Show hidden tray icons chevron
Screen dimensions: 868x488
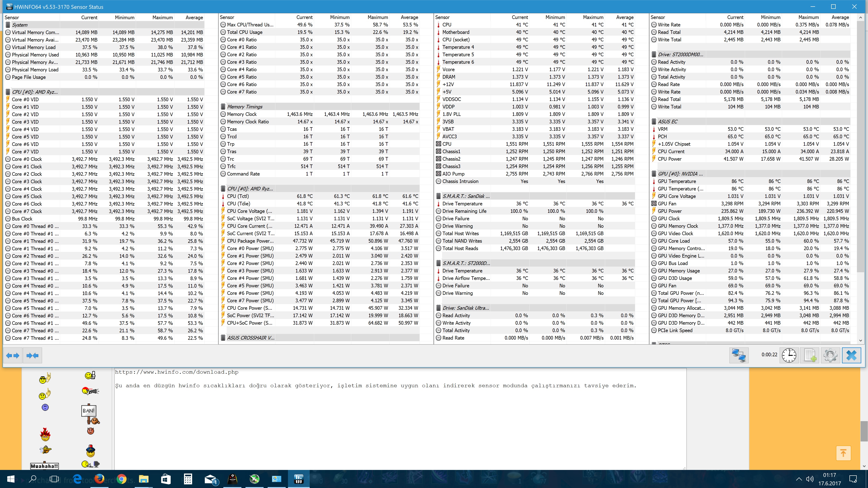click(799, 479)
